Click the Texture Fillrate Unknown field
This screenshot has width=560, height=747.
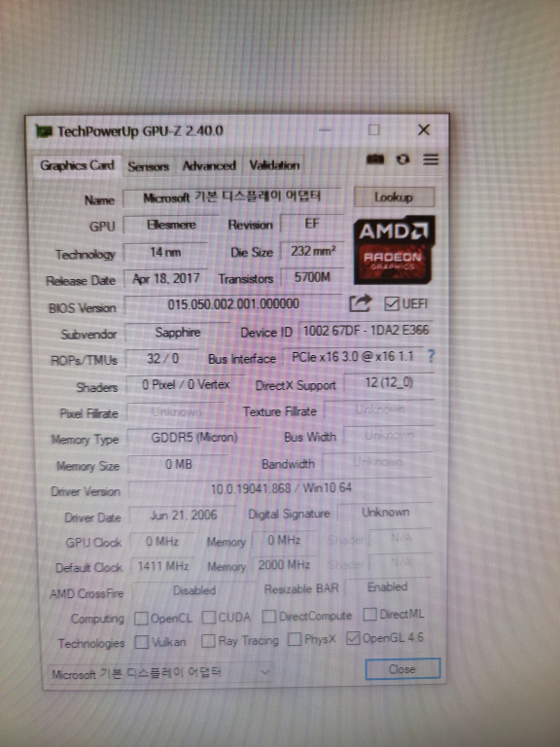379,409
